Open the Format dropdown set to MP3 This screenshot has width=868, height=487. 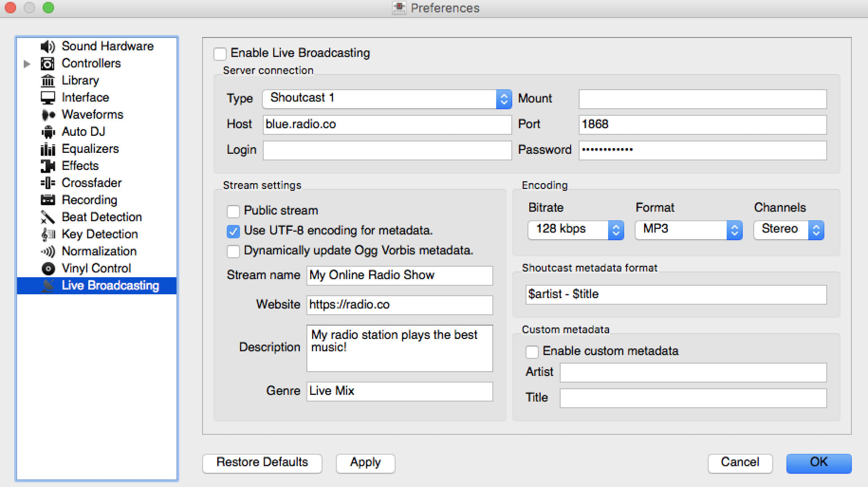click(688, 230)
